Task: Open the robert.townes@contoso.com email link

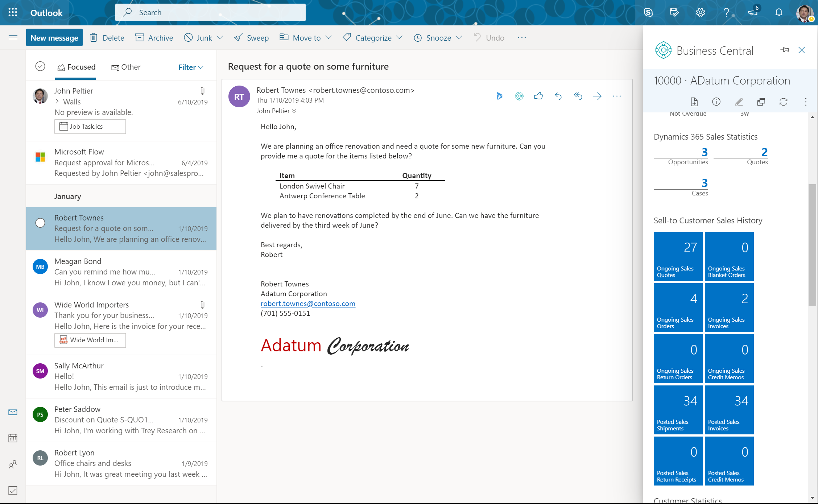Action: pos(307,303)
